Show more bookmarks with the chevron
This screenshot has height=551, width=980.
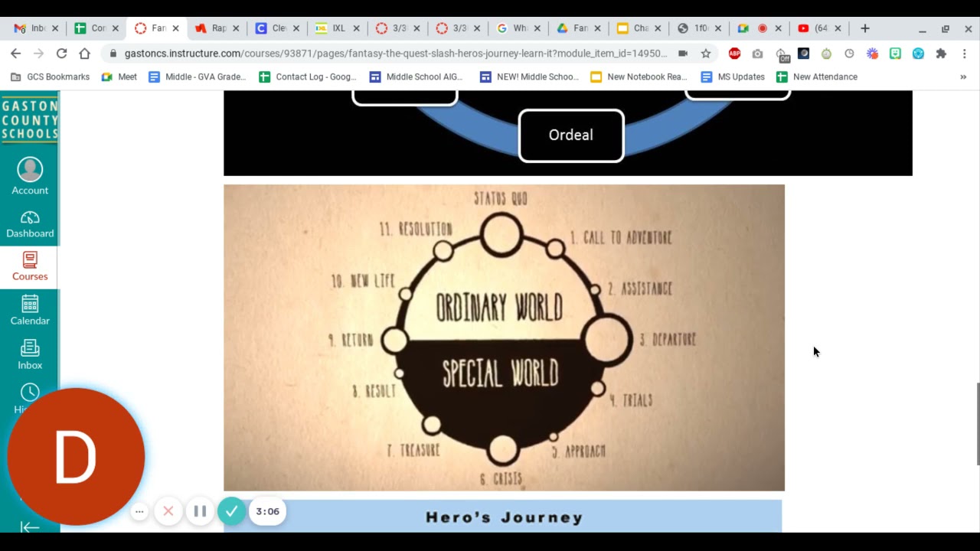(x=963, y=77)
